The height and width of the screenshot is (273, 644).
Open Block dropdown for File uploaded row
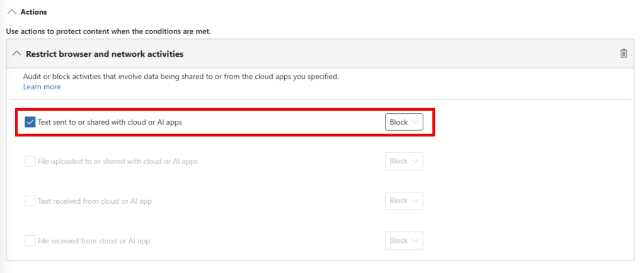pyautogui.click(x=404, y=162)
